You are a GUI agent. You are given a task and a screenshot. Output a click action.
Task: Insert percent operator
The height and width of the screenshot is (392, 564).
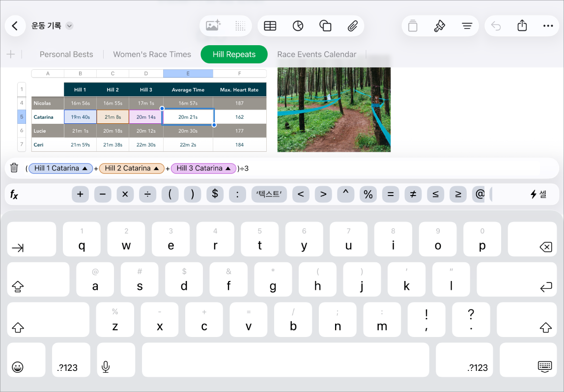tap(368, 194)
